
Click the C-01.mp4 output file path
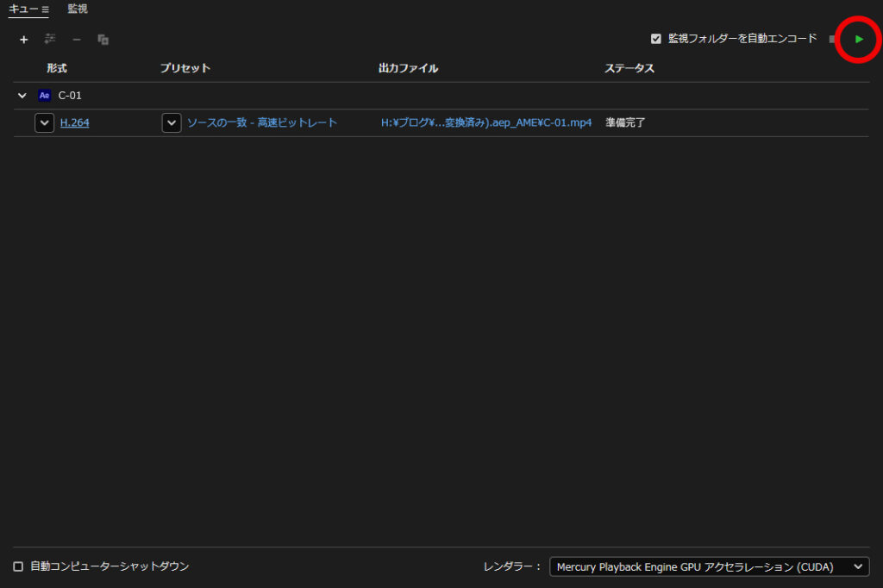pyautogui.click(x=486, y=122)
